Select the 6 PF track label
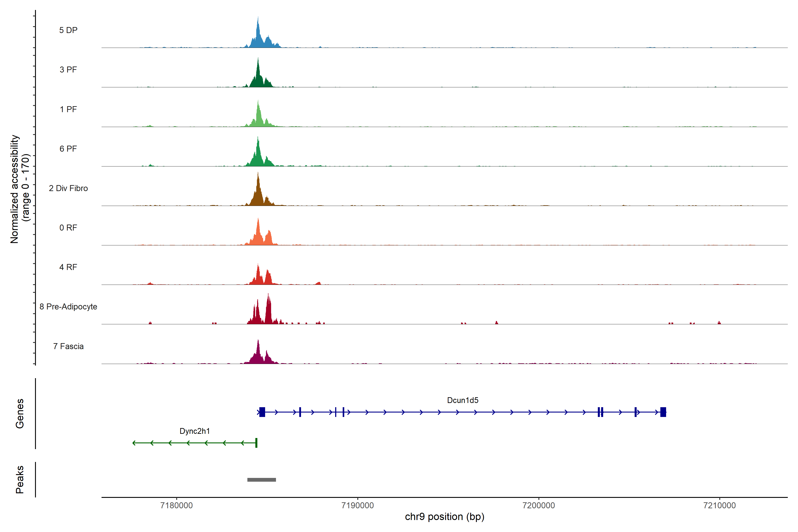This screenshot has width=798, height=532. [68, 149]
